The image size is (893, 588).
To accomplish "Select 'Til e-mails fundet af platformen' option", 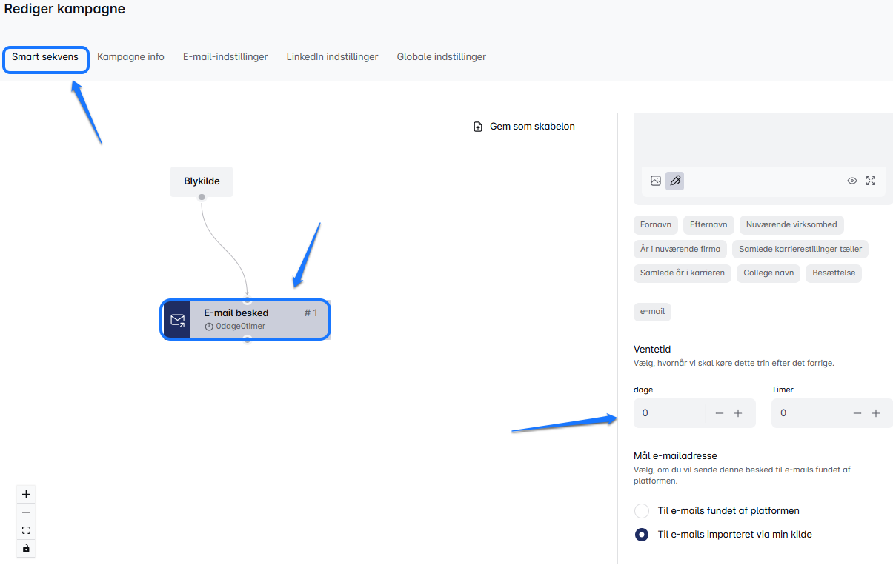I will [x=642, y=511].
